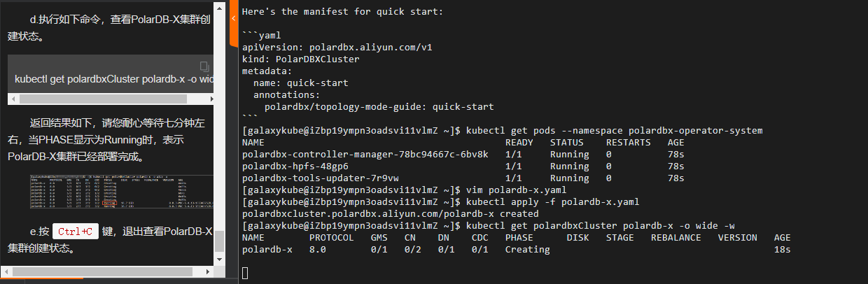Select the kubectl command code block
The width and height of the screenshot is (868, 284).
(111, 72)
